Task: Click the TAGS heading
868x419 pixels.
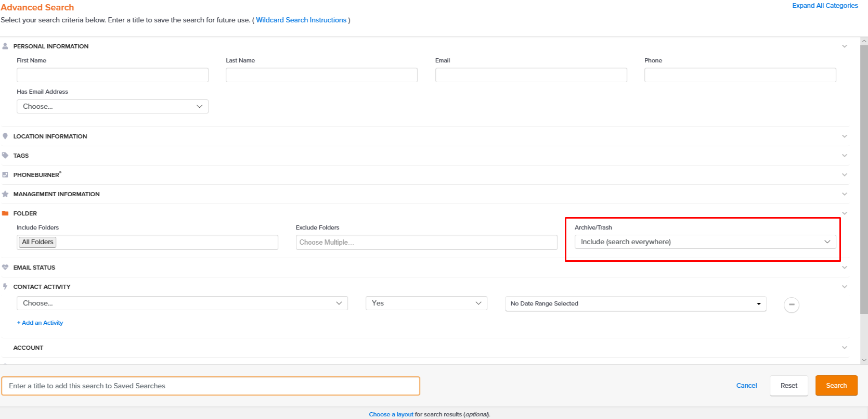Action: click(x=21, y=156)
